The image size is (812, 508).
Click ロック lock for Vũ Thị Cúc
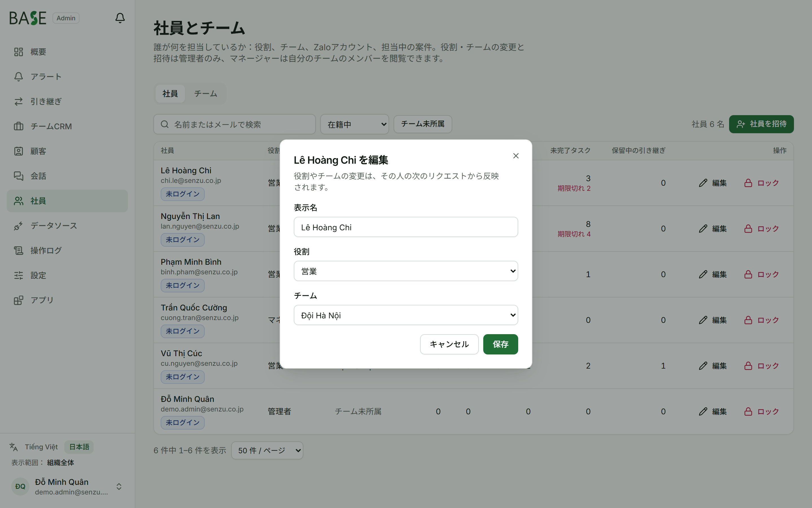[761, 366]
